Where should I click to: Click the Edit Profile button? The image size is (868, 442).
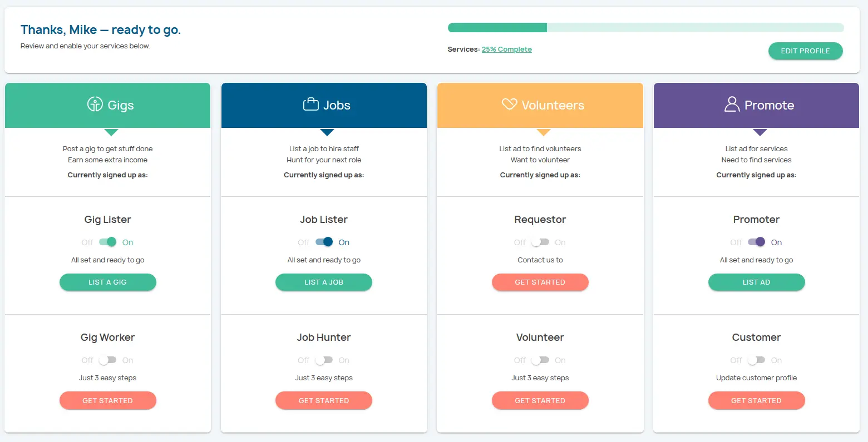(x=805, y=51)
